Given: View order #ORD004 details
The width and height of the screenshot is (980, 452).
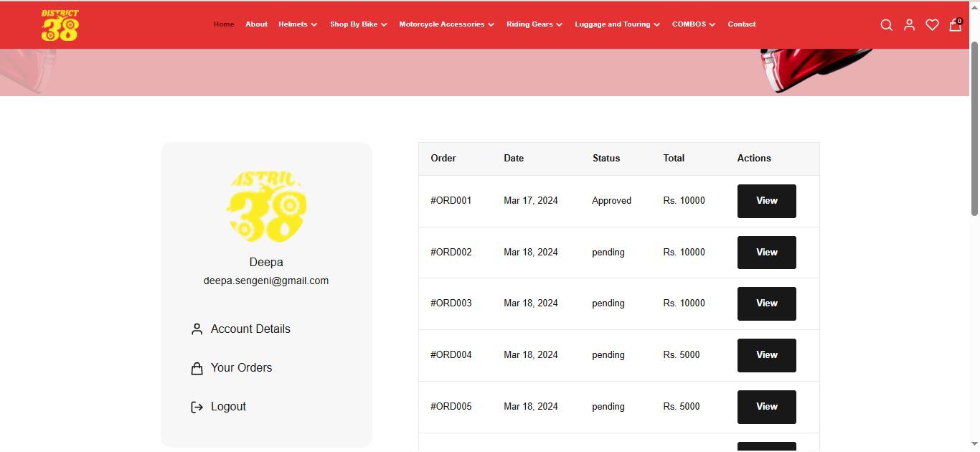Looking at the screenshot, I should pyautogui.click(x=766, y=355).
